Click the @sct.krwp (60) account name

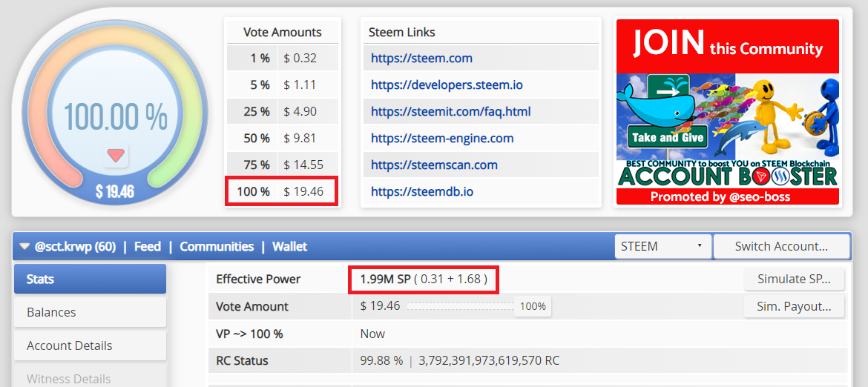click(x=75, y=247)
